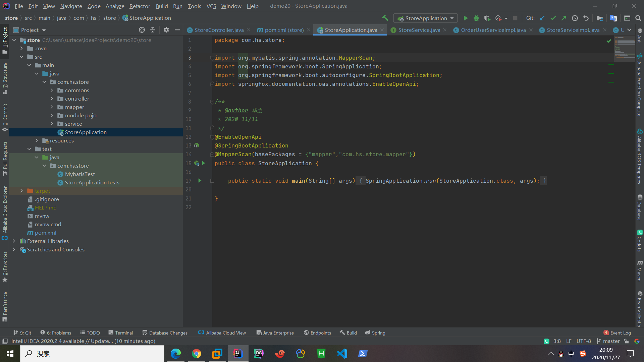The width and height of the screenshot is (644, 362).
Task: Launch Chrome from the Windows taskbar
Action: tap(197, 354)
